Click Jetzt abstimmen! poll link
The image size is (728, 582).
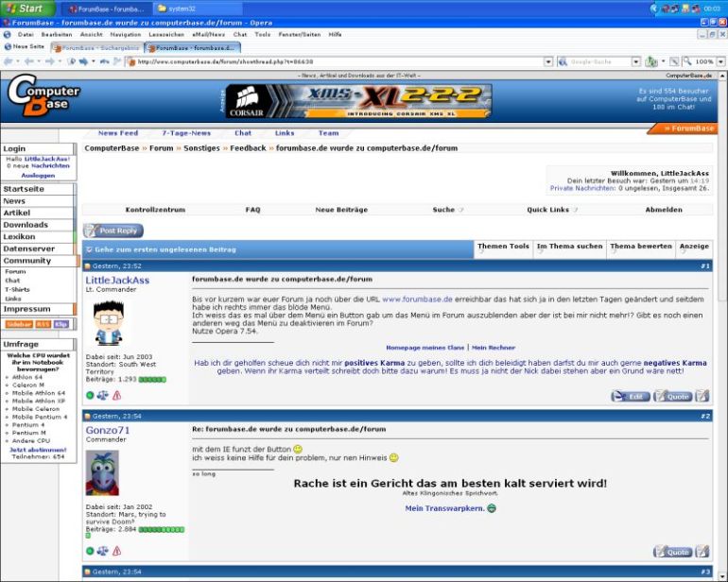[38, 450]
